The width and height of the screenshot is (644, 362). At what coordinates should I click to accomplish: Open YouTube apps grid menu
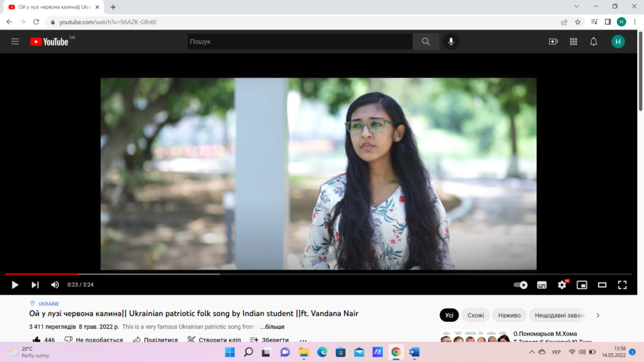coord(574,41)
